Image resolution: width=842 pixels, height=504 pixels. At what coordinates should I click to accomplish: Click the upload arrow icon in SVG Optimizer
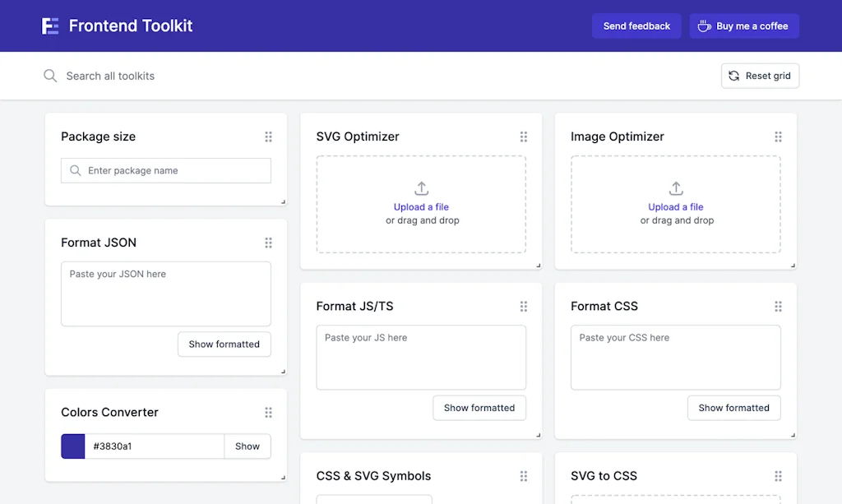pyautogui.click(x=421, y=188)
